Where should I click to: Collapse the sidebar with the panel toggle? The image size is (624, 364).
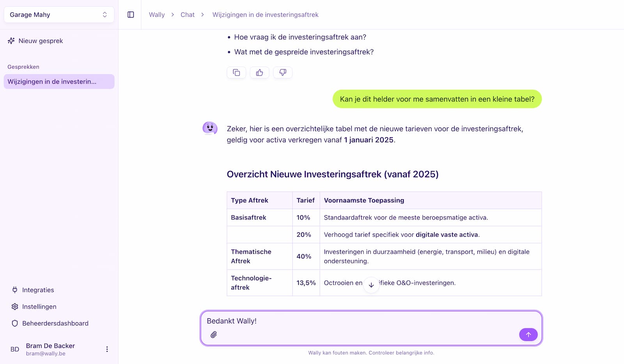click(131, 14)
